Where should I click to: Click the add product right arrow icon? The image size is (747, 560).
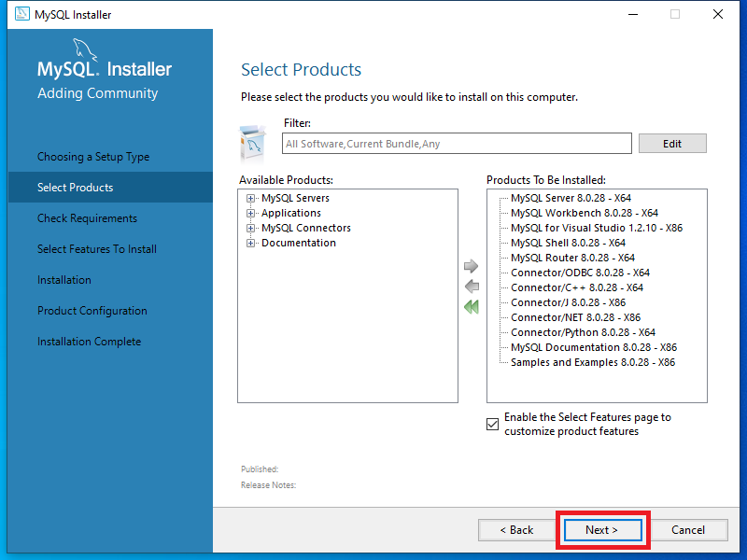(471, 266)
